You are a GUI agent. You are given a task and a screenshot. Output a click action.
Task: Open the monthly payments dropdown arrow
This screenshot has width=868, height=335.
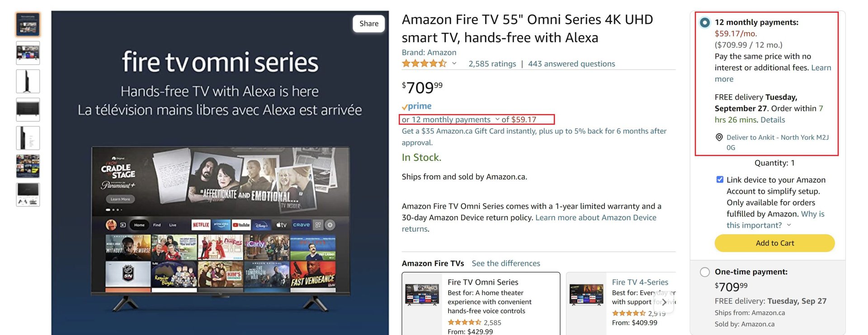[497, 120]
